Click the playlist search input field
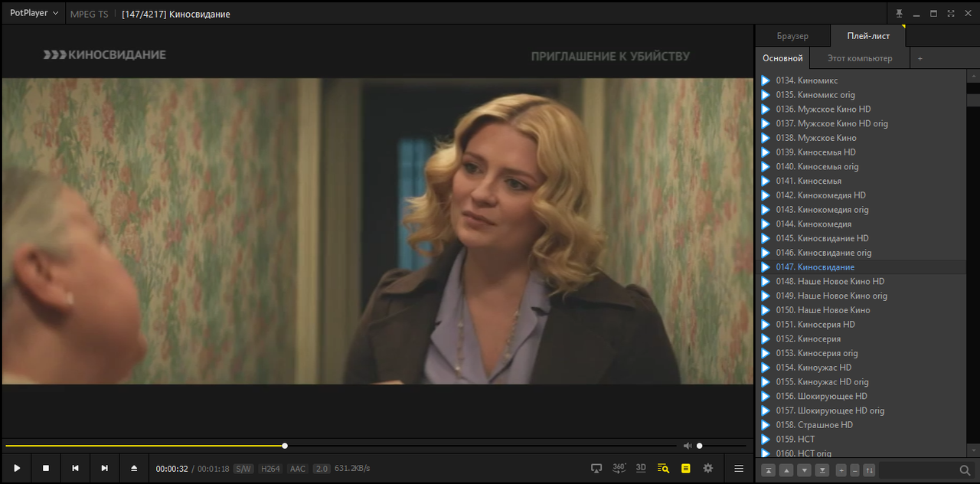This screenshot has height=484, width=980. click(x=917, y=470)
